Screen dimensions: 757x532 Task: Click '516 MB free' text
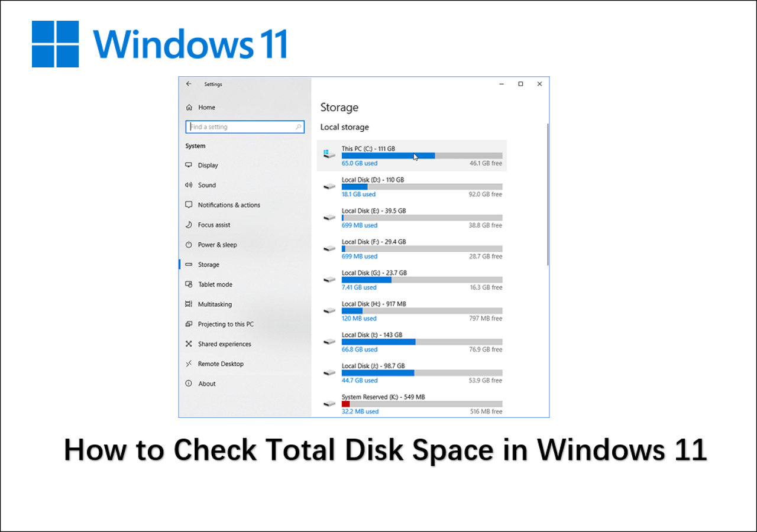coord(486,411)
